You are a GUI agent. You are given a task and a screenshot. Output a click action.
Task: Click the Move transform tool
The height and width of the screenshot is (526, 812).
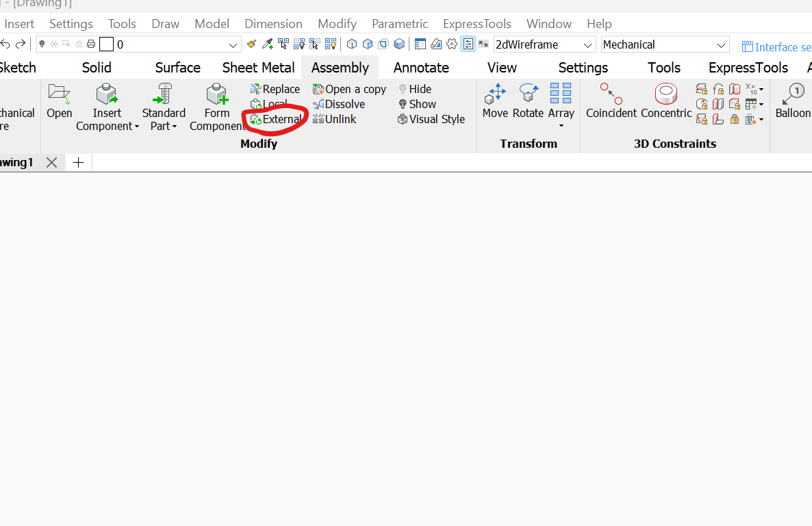point(494,101)
